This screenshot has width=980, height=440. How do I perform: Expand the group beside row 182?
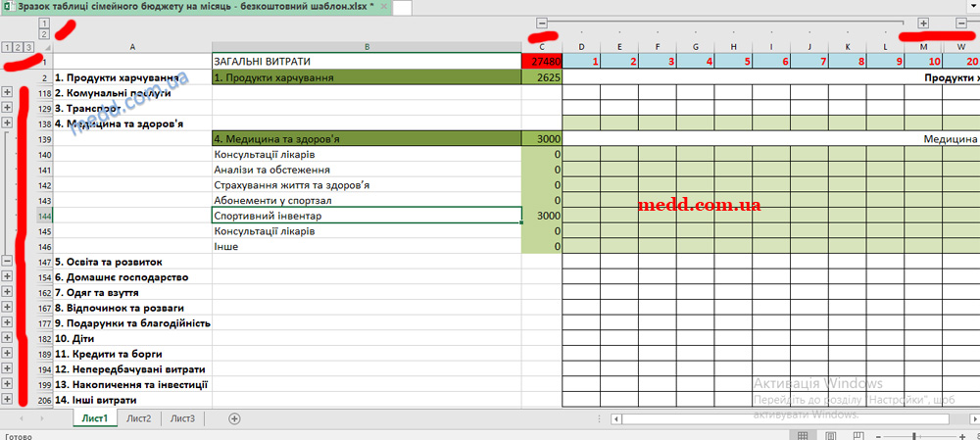pyautogui.click(x=8, y=337)
